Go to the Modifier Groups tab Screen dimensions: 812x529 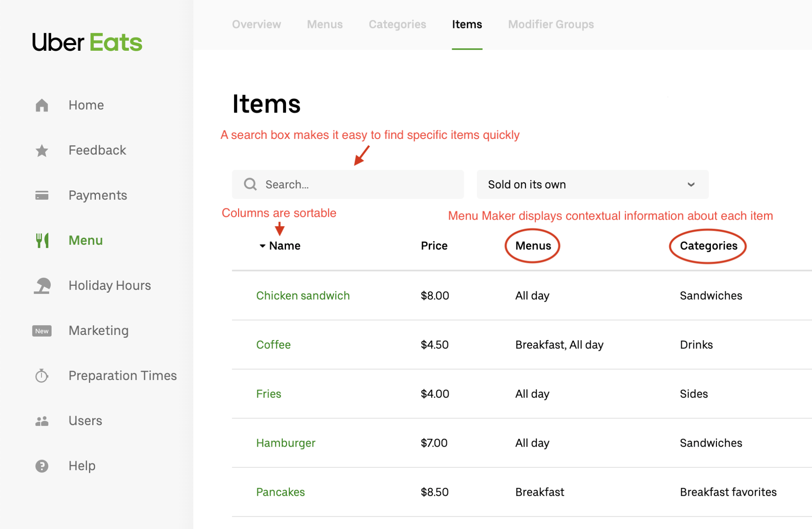coord(551,24)
